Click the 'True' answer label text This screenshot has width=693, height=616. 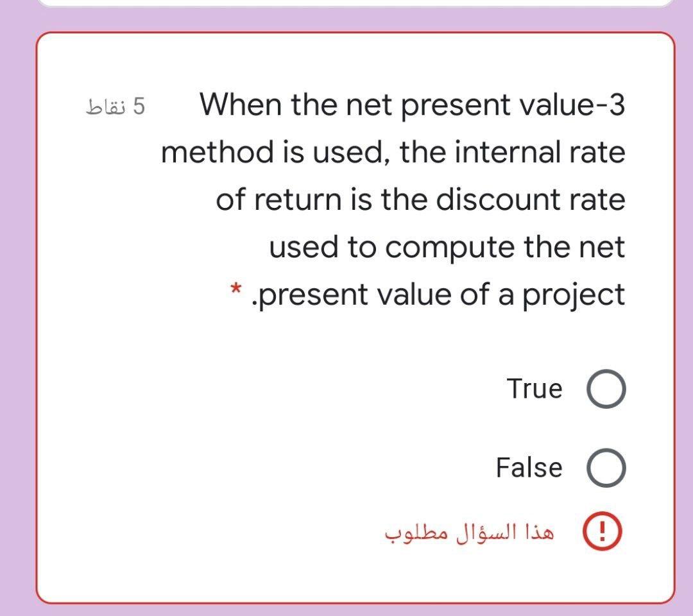(x=535, y=388)
